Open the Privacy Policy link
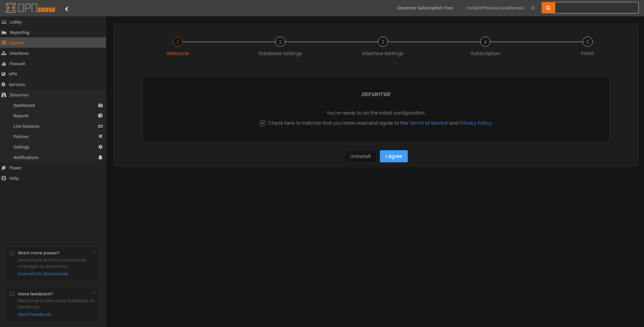Image resolution: width=644 pixels, height=327 pixels. (x=475, y=123)
